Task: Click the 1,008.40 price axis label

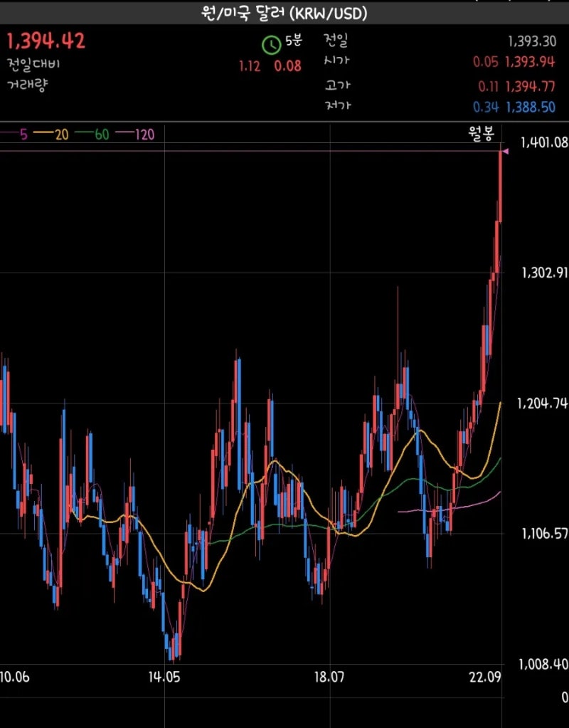Action: (x=543, y=664)
